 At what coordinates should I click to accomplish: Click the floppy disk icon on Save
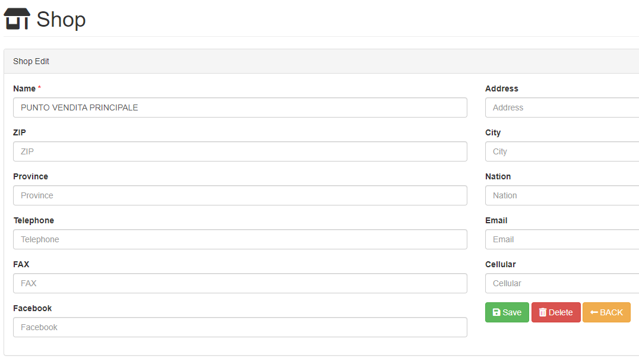coord(496,312)
